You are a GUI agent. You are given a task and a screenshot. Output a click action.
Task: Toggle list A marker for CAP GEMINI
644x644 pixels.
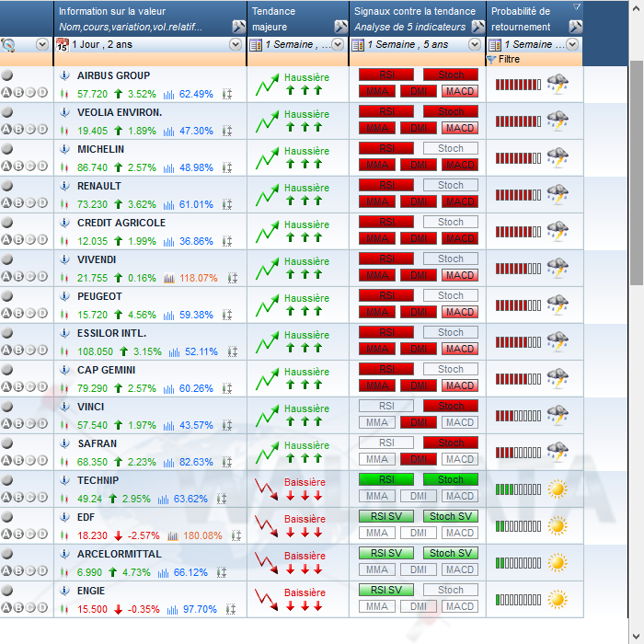(6, 387)
